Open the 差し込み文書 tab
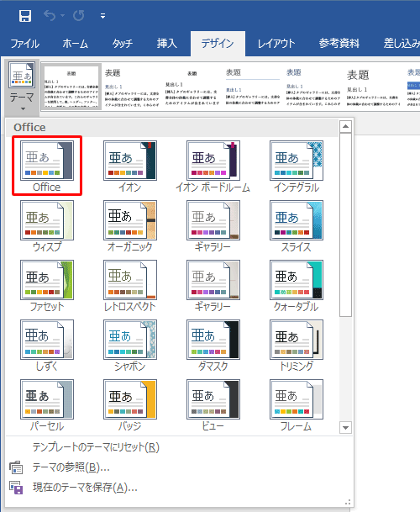This screenshot has width=420, height=512. coord(402,44)
